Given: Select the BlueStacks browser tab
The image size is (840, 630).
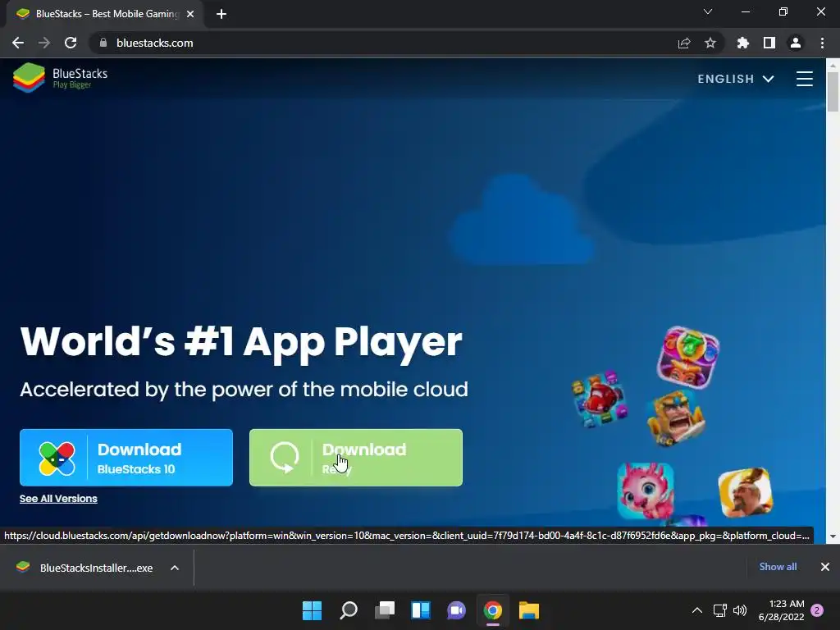Looking at the screenshot, I should tap(104, 14).
